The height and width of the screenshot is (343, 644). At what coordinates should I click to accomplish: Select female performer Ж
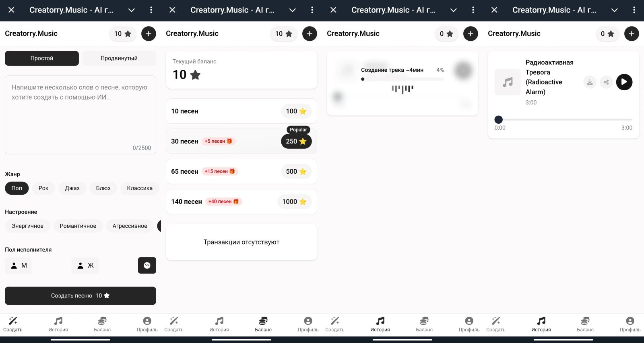coord(85,265)
